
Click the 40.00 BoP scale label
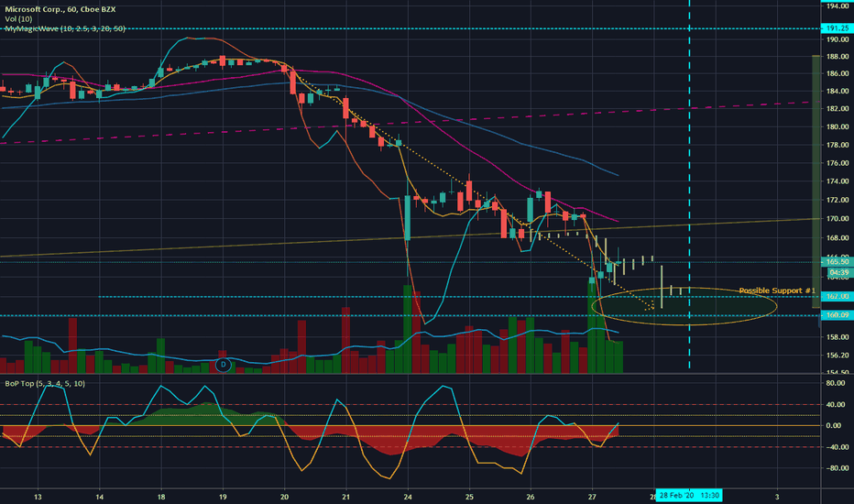click(x=837, y=404)
